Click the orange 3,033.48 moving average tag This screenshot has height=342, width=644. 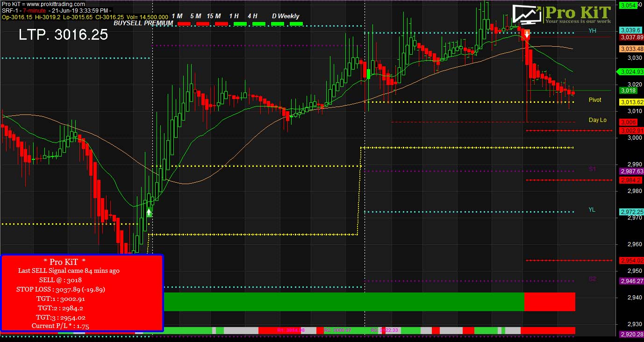(631, 49)
